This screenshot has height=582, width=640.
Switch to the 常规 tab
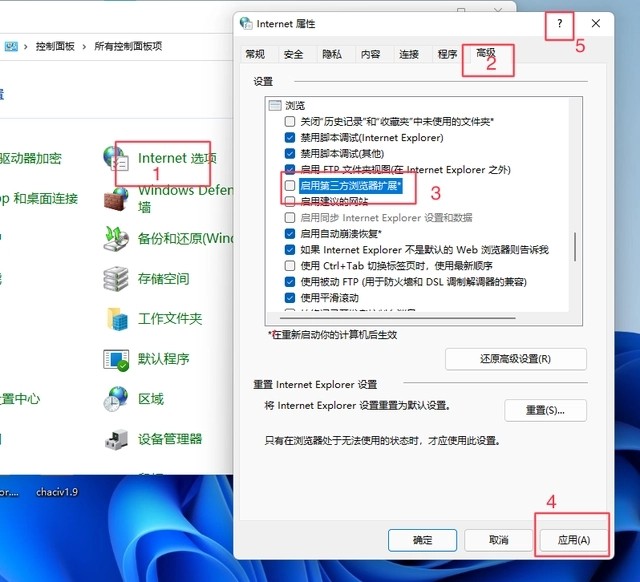click(x=255, y=54)
